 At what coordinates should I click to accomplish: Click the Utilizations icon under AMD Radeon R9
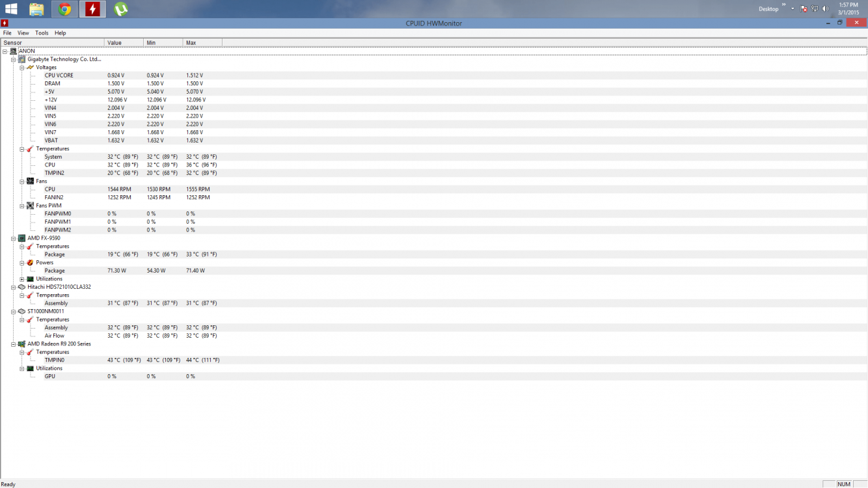(30, 368)
